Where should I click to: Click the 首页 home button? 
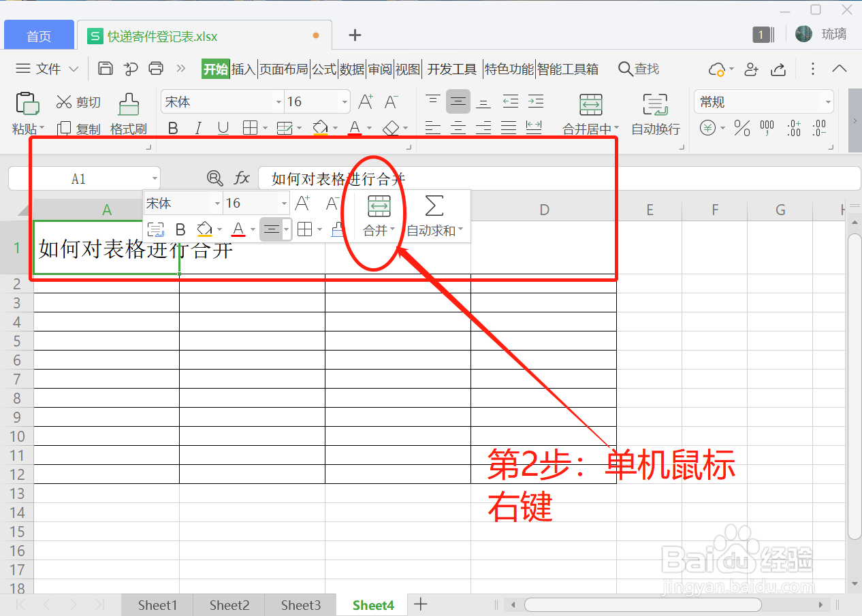39,35
